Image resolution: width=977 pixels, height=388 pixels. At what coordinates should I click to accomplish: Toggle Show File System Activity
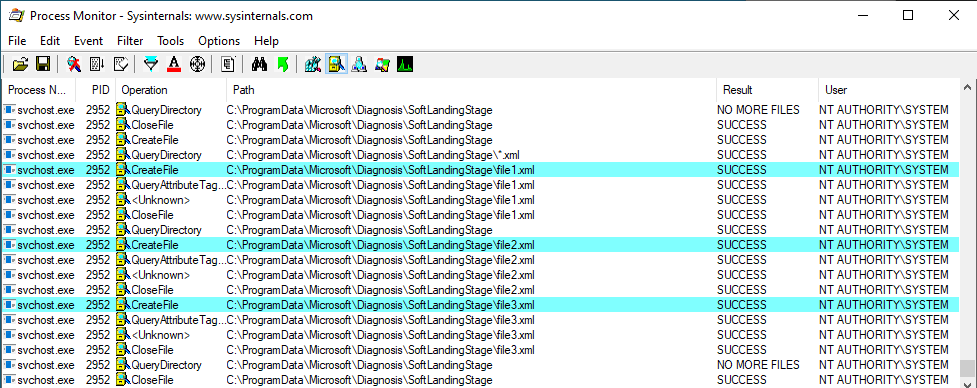tap(336, 64)
